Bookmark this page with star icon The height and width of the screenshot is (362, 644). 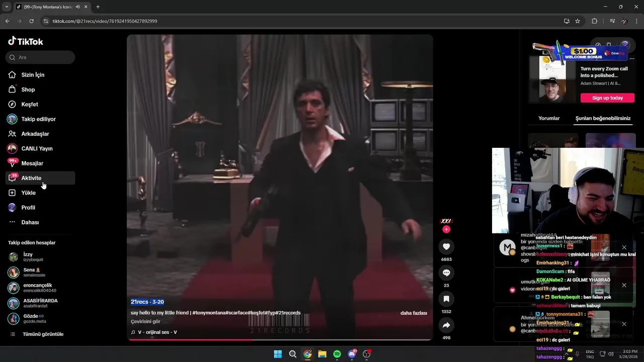click(x=578, y=21)
